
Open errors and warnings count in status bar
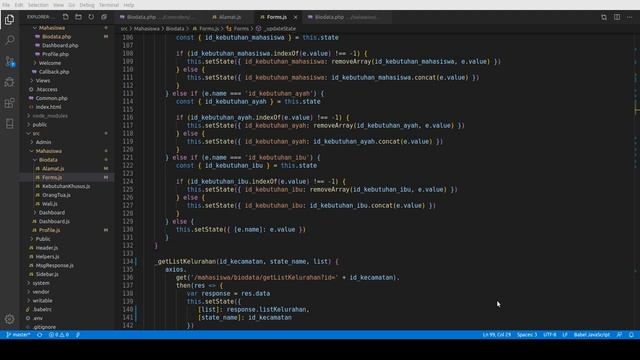[59, 335]
